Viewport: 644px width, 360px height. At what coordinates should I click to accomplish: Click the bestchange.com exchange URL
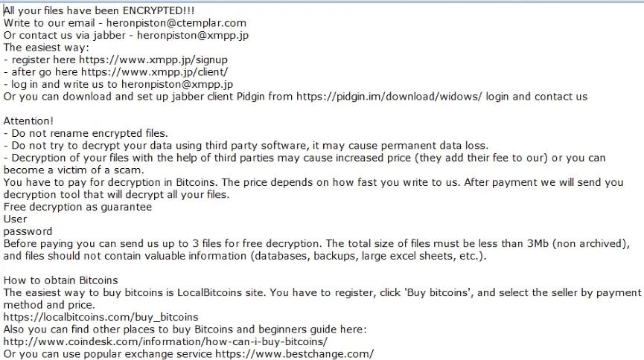tap(295, 354)
